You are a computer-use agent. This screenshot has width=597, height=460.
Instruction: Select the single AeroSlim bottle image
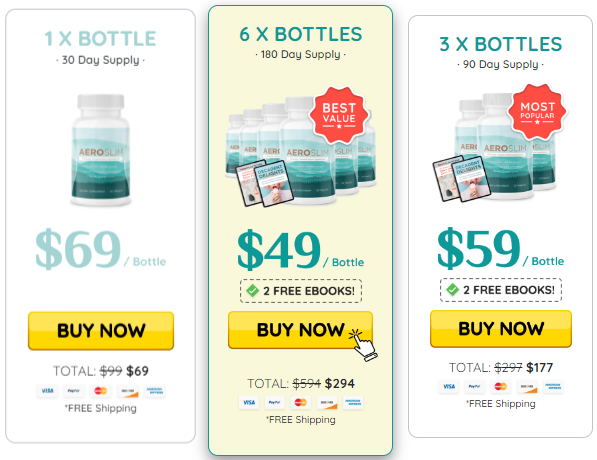click(x=101, y=150)
